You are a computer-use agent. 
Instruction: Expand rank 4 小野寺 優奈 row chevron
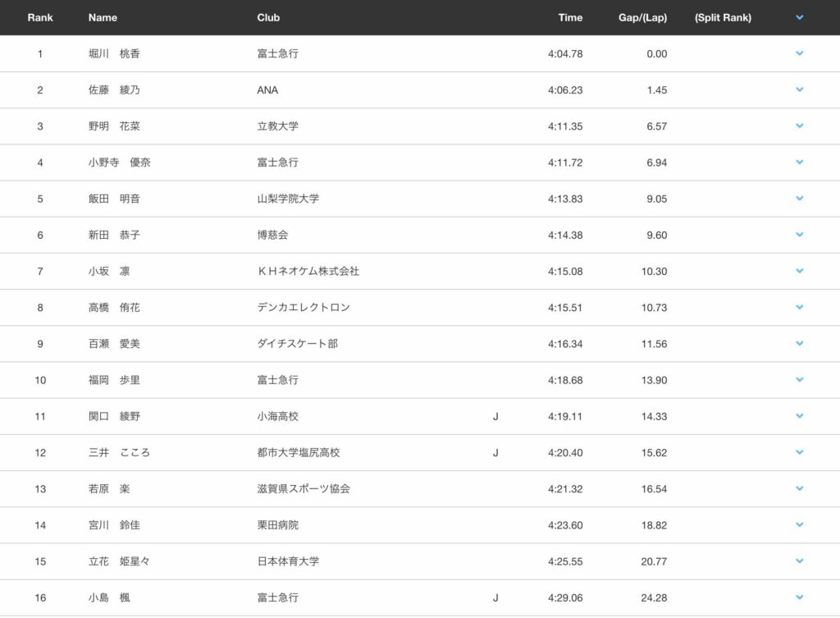799,163
